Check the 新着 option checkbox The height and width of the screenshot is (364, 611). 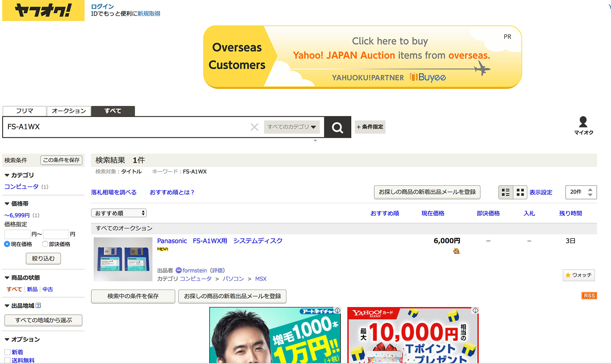point(7,352)
